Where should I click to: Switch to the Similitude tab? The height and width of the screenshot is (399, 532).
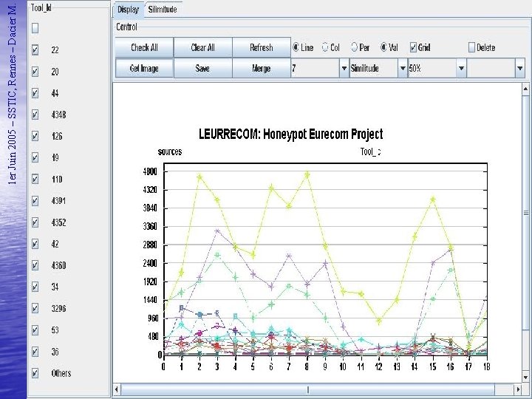click(x=163, y=10)
